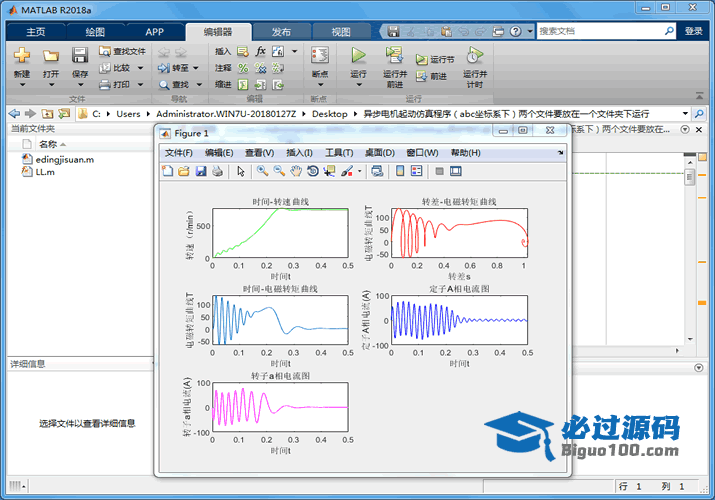The width and height of the screenshot is (715, 500).
Task: Click the comment percent (%) icon
Action: 243,68
